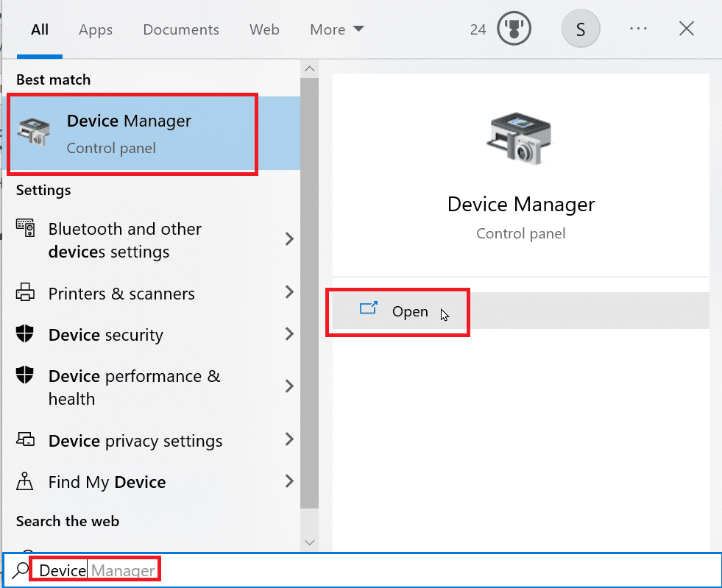
Task: Open the More dropdown filter
Action: tap(336, 29)
